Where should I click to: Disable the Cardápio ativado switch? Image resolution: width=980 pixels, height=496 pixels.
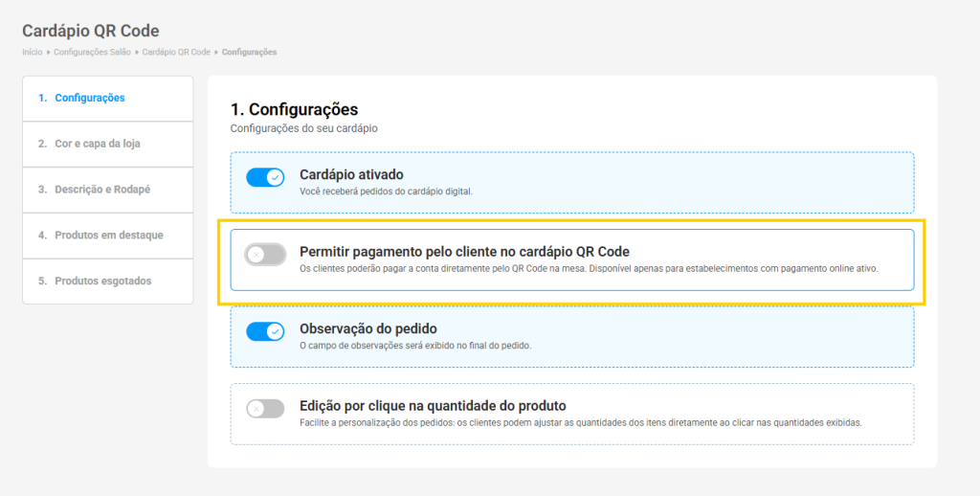coord(265,177)
